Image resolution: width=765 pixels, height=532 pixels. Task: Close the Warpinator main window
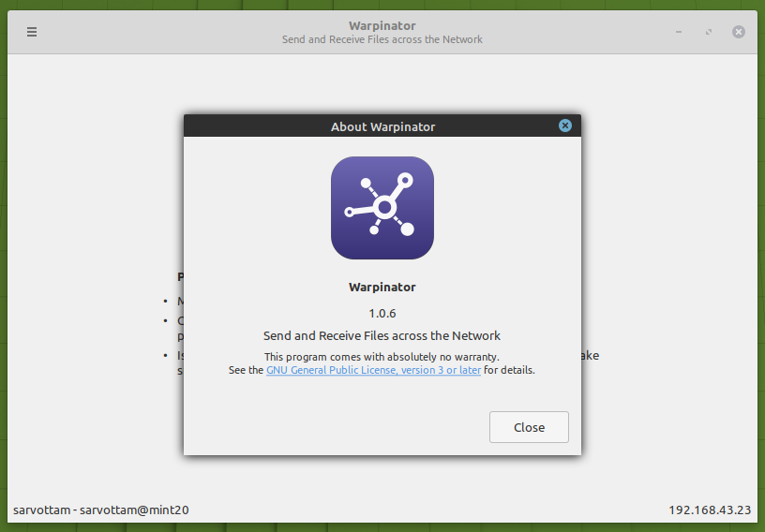point(739,32)
